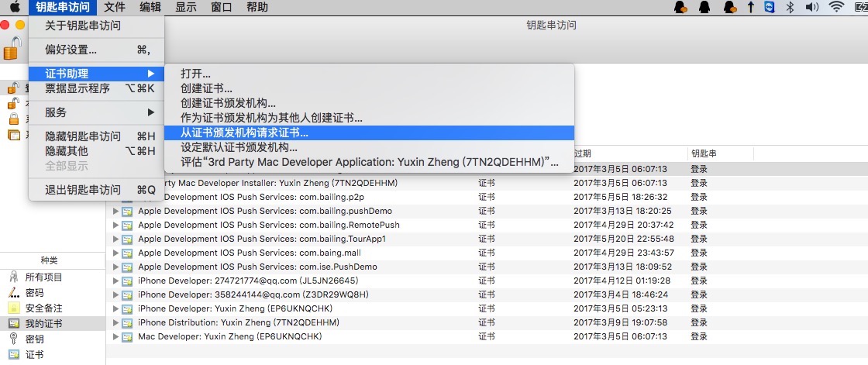This screenshot has width=868, height=365.
Task: Select Push Services com.bailing.p2p row
Action: (487, 197)
